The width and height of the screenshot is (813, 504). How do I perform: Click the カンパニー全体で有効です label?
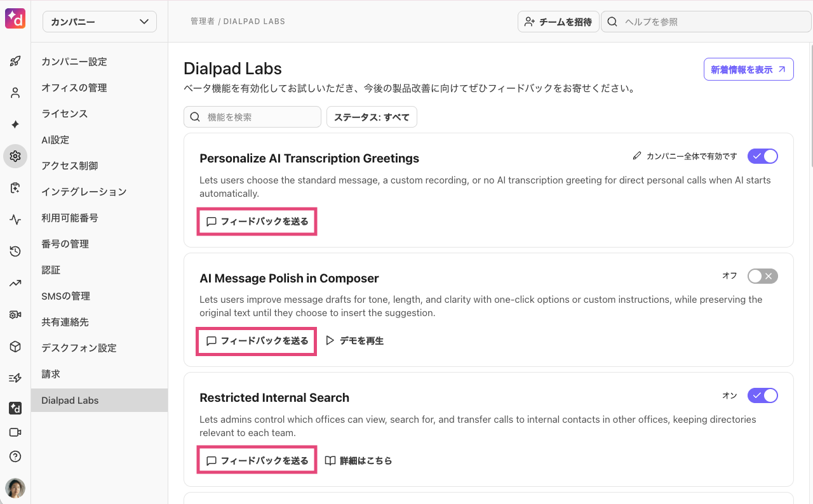[692, 156]
